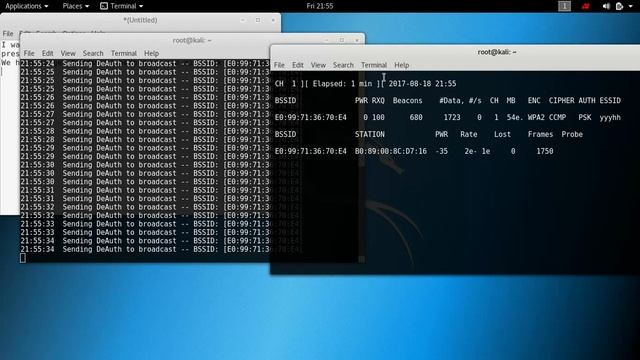Click CCMP cipher value
This screenshot has height=360, width=640.
[557, 118]
